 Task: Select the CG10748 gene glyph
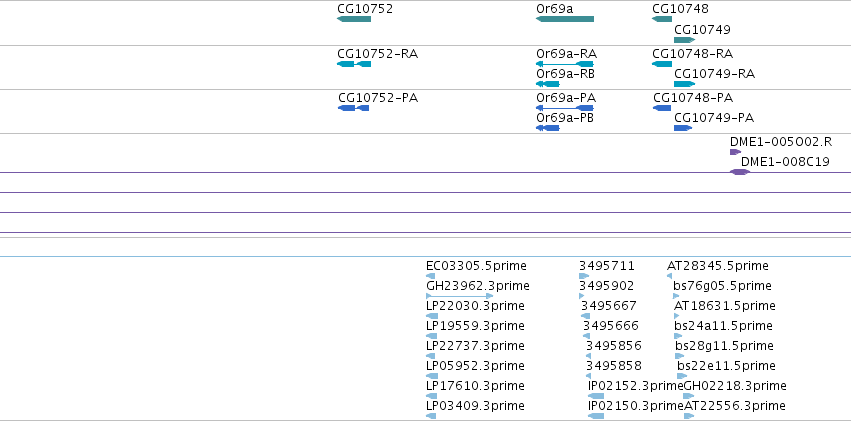pos(662,19)
